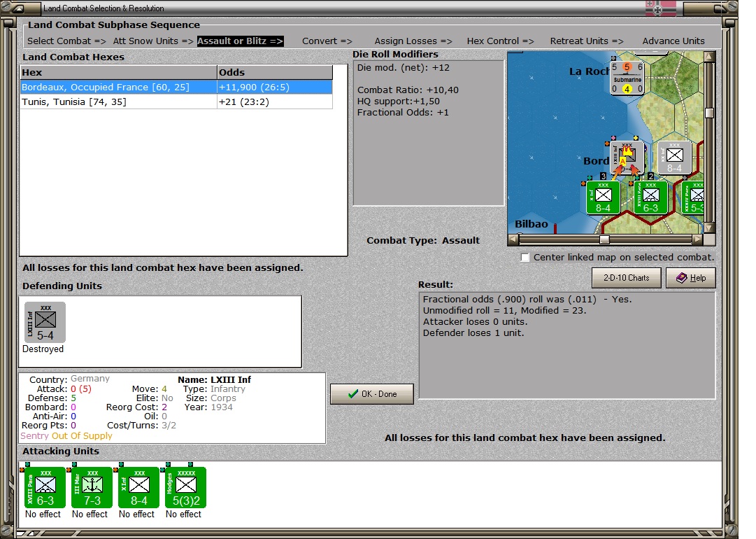
Task: Click map scroll down arrow
Action: click(x=709, y=227)
